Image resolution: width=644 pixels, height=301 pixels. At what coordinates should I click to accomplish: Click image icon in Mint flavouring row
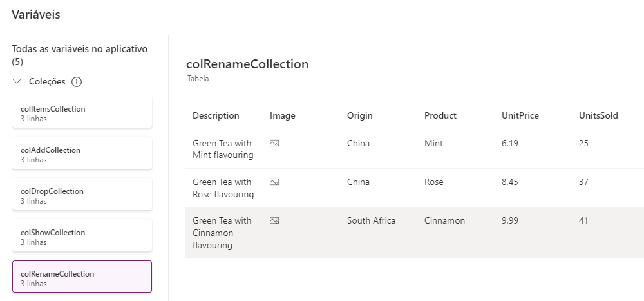(x=274, y=143)
